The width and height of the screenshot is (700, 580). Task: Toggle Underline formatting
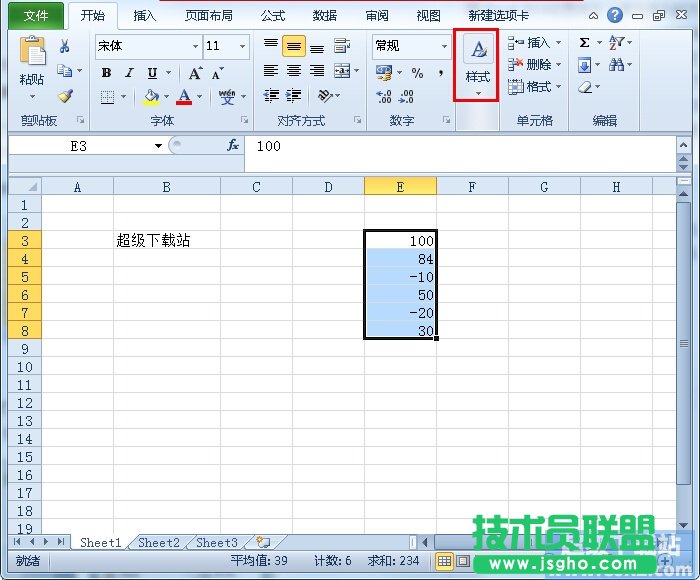click(152, 73)
